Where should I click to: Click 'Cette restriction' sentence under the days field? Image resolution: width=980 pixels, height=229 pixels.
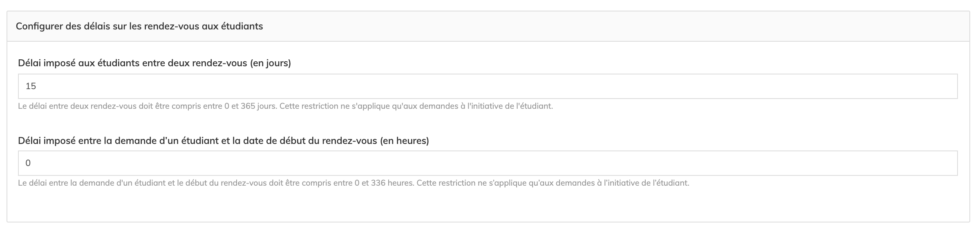coord(416,106)
